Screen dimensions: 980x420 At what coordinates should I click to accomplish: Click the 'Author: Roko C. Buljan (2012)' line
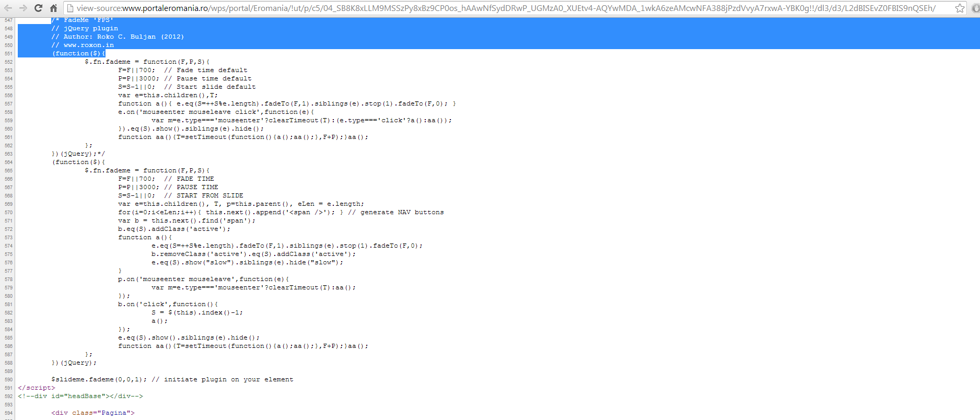click(124, 37)
